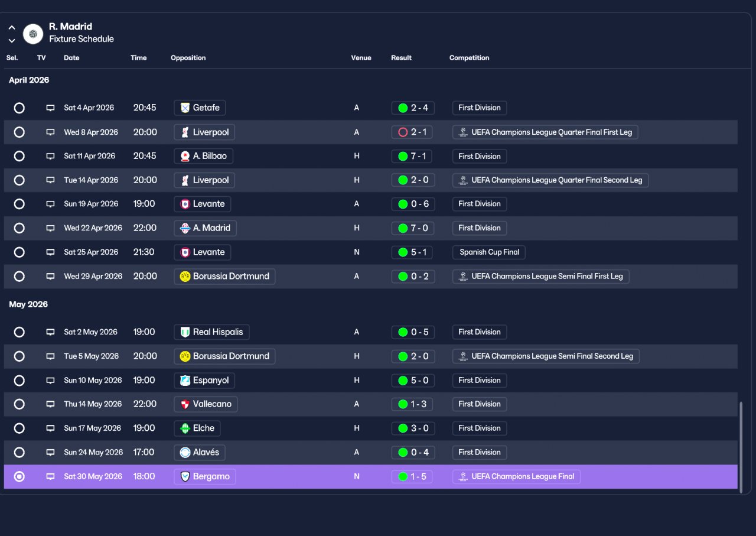Select the Espanyol fixture radio button
The image size is (756, 536).
click(19, 381)
